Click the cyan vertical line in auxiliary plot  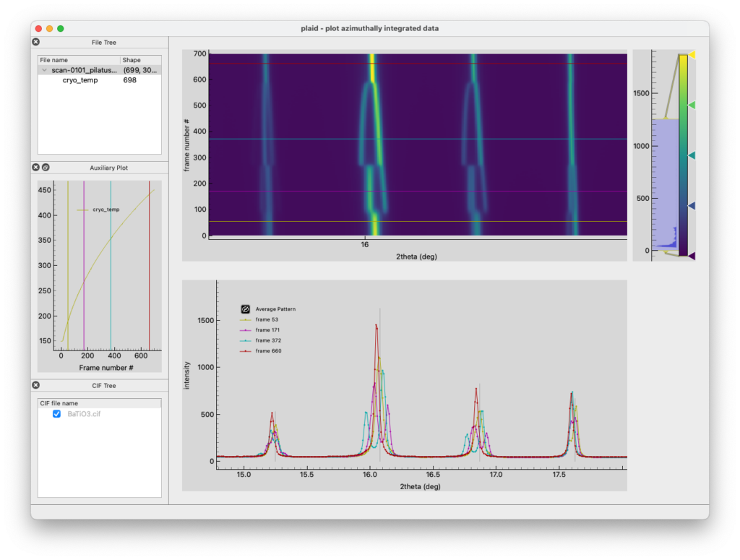tap(111, 265)
